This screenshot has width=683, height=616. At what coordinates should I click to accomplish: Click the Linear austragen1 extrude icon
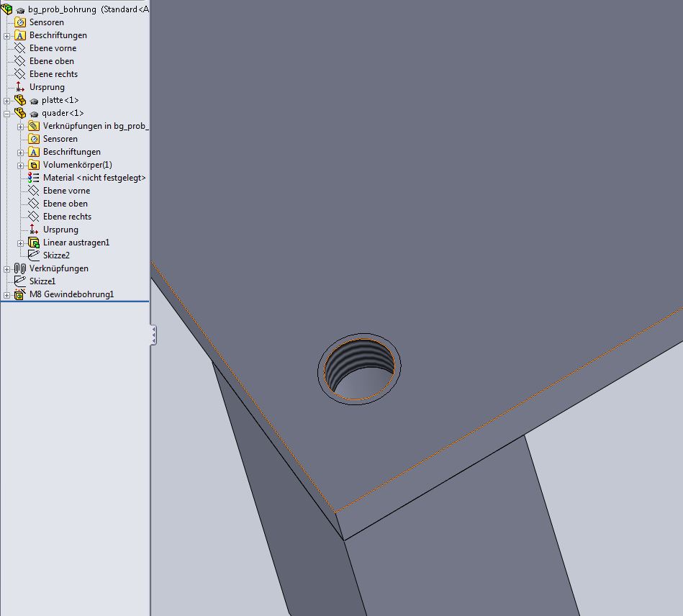(34, 243)
